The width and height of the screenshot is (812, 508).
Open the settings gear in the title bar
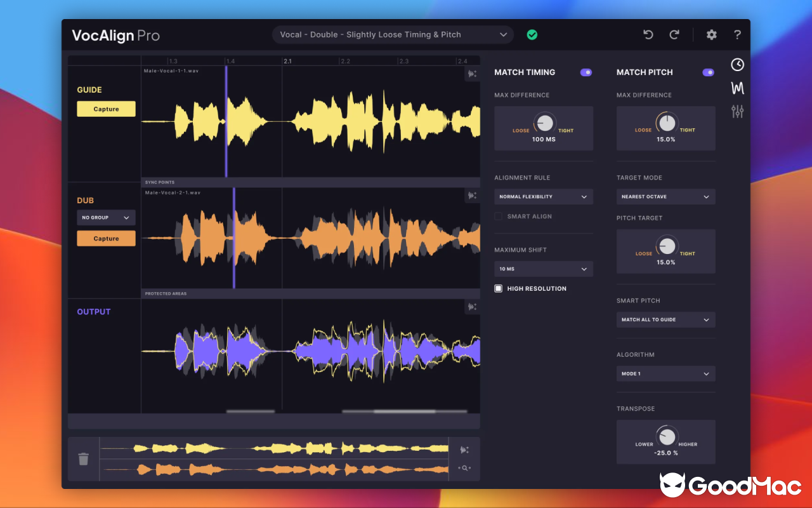(x=711, y=35)
